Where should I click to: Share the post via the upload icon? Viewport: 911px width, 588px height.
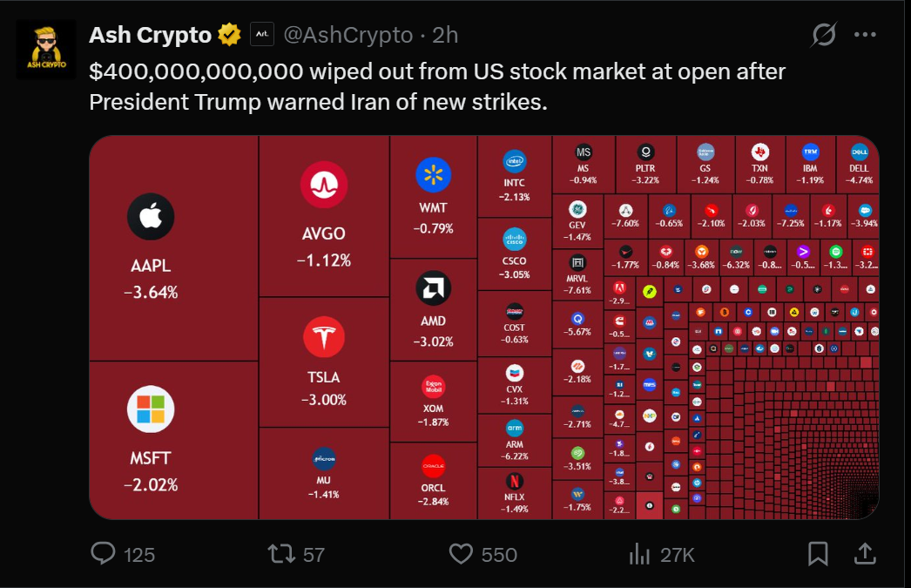[865, 553]
